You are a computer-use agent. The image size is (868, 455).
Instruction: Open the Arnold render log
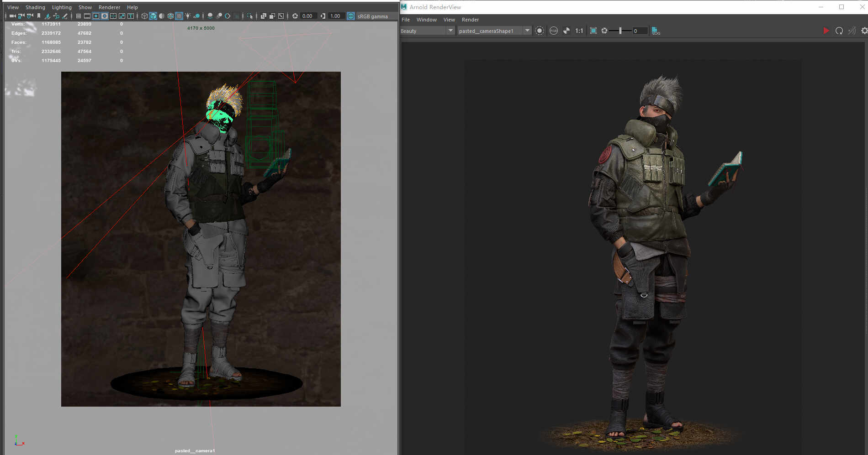656,31
